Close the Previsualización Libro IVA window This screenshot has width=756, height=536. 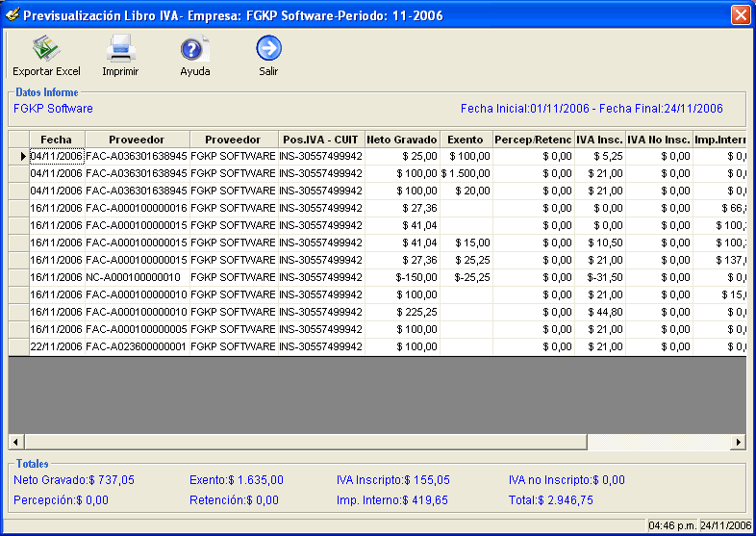pos(740,15)
